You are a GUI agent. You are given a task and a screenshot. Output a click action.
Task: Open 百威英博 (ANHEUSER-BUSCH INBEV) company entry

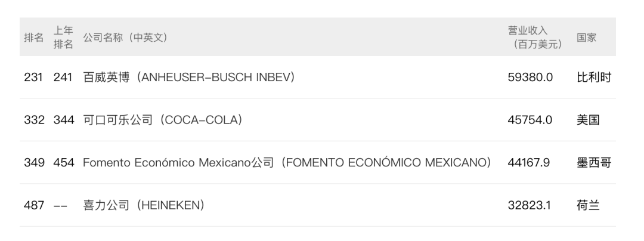click(188, 78)
